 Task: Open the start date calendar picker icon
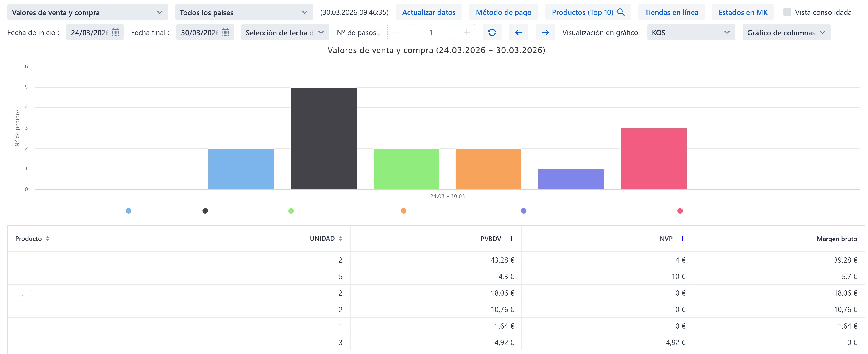pyautogui.click(x=115, y=32)
